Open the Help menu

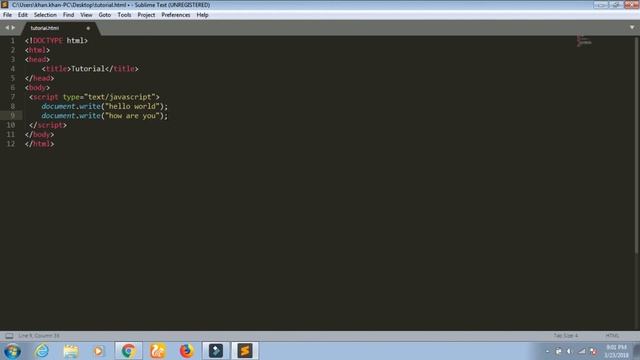click(x=202, y=15)
